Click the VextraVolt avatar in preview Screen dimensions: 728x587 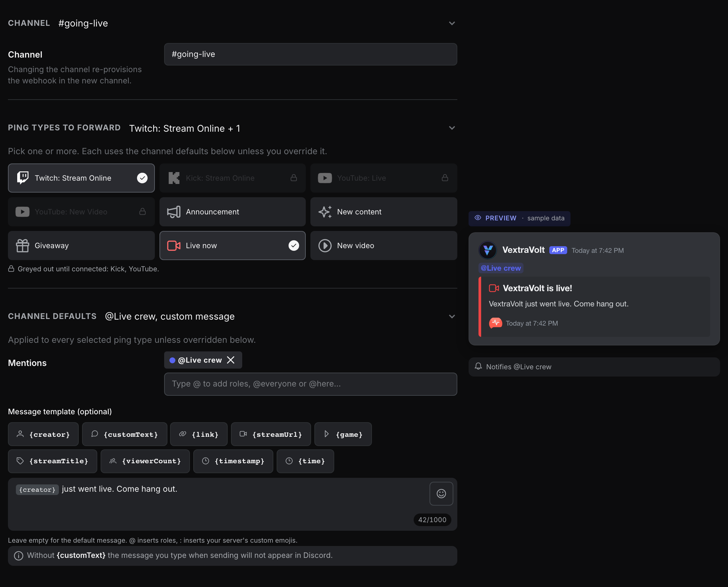[487, 250]
